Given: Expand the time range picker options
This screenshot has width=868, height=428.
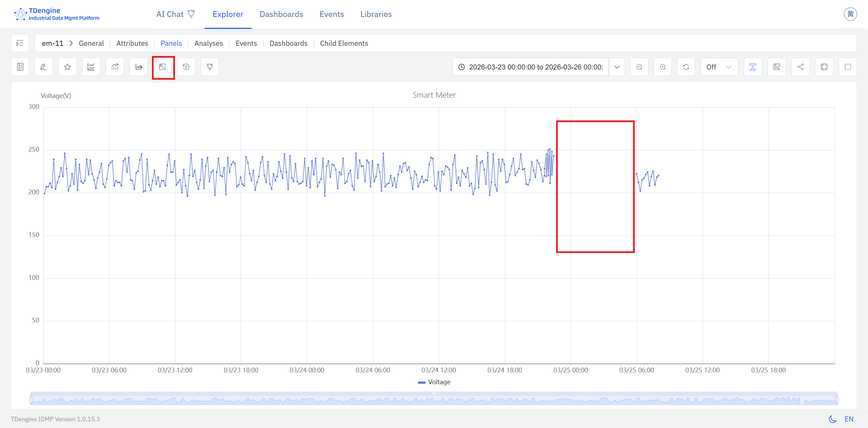Looking at the screenshot, I should 617,67.
